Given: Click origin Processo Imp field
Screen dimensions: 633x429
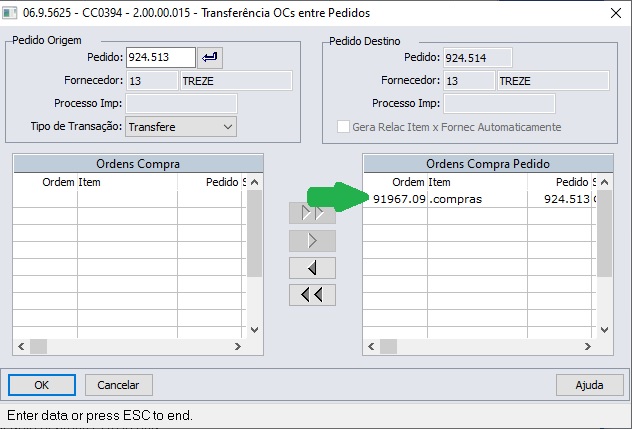Looking at the screenshot, I should (182, 104).
